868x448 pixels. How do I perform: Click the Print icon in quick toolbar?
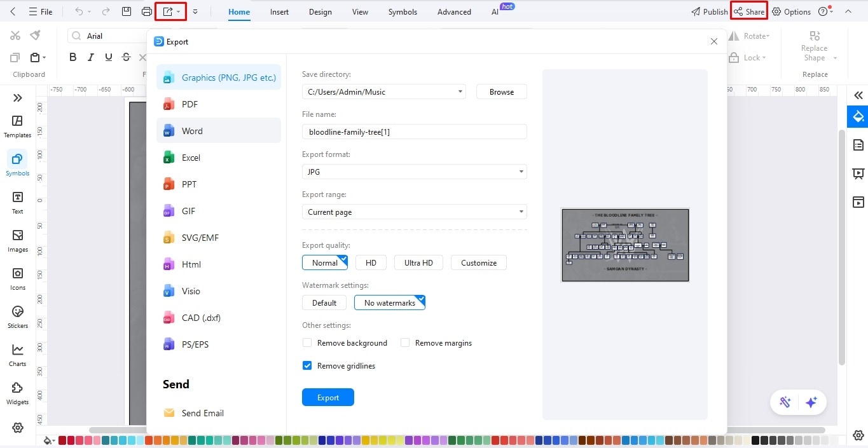click(x=147, y=11)
